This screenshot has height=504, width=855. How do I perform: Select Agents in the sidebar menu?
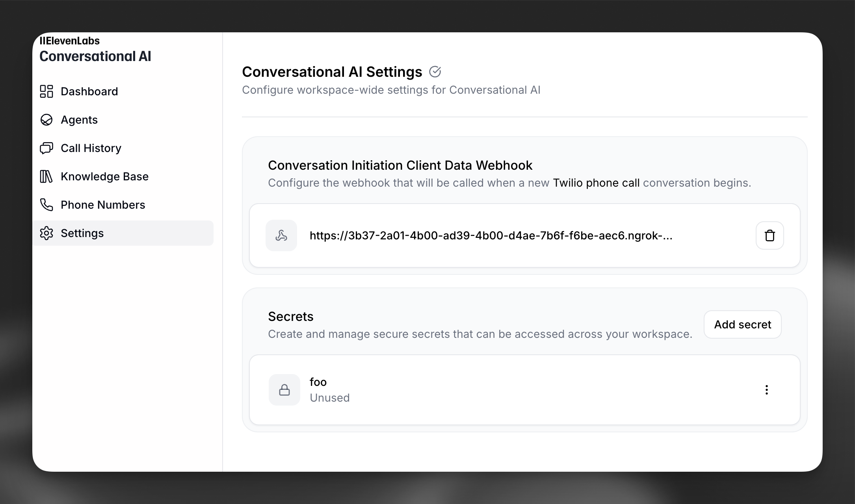pyautogui.click(x=79, y=120)
